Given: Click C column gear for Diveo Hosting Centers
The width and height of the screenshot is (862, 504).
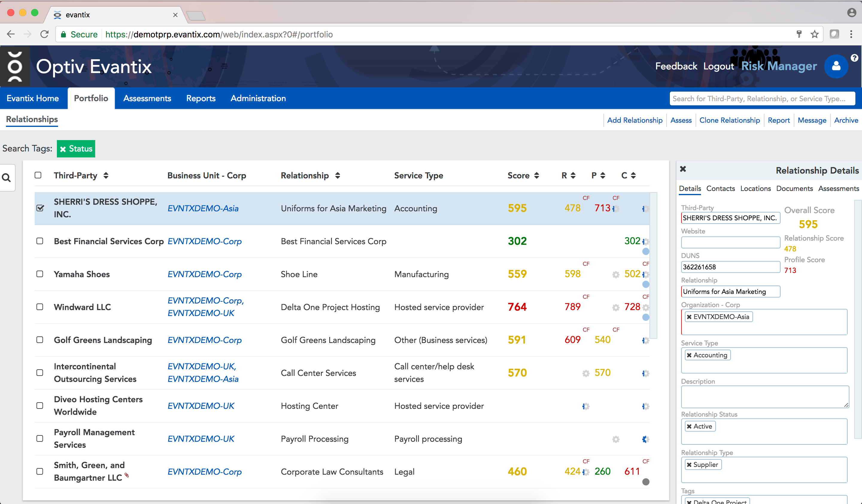Looking at the screenshot, I should tap(646, 406).
